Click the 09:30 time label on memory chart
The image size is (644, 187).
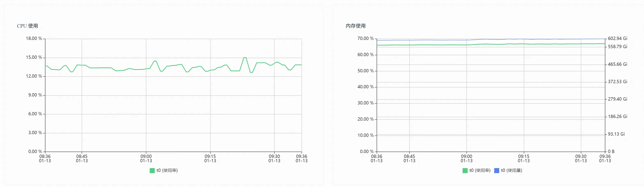(x=580, y=158)
